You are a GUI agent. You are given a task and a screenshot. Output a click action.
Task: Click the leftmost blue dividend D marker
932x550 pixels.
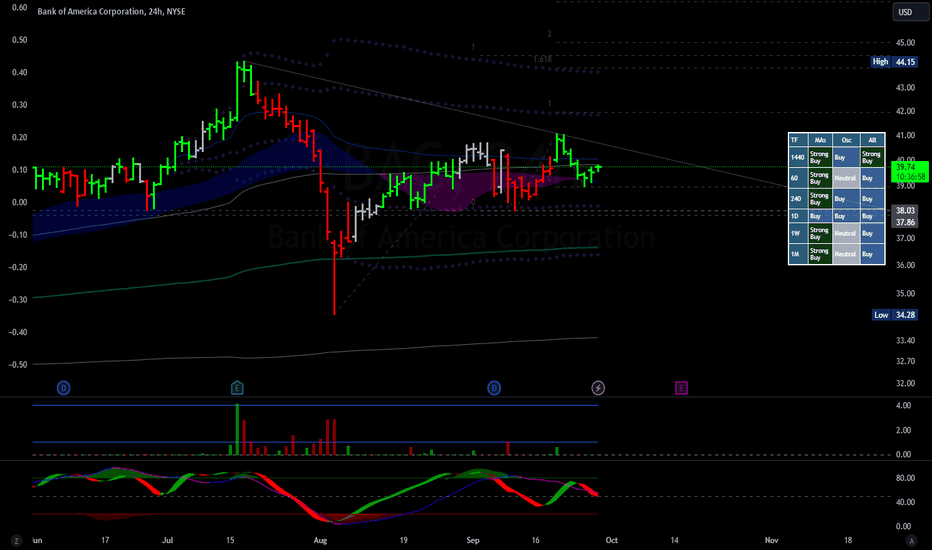tap(64, 388)
